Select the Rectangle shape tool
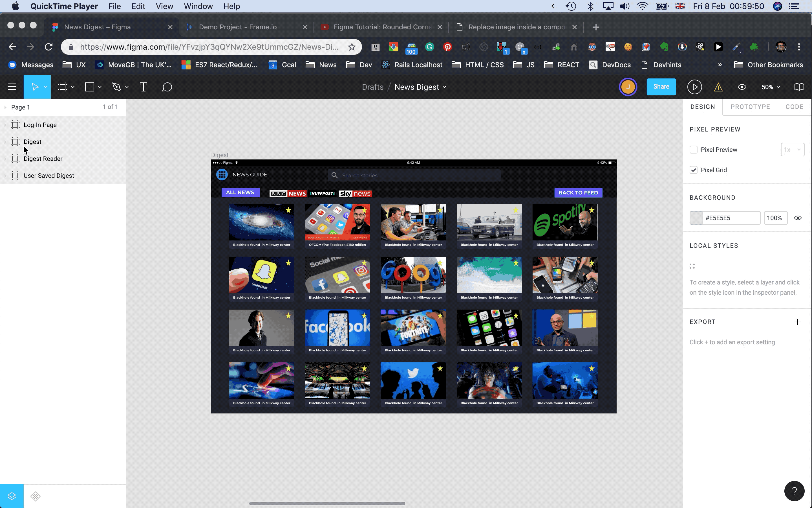Viewport: 812px width, 508px height. pos(90,87)
